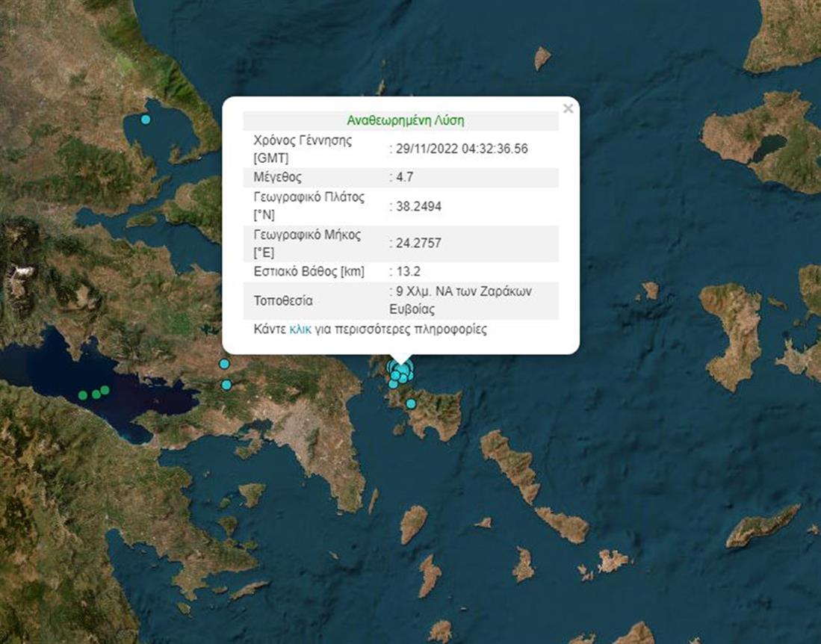The image size is (821, 644).
Task: Click the origin time 29/11/2022 04:32:36.56
Action: pyautogui.click(x=460, y=149)
